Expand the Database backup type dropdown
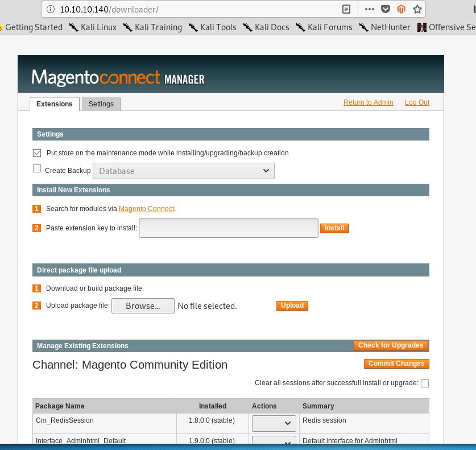The image size is (476, 450). tap(184, 171)
